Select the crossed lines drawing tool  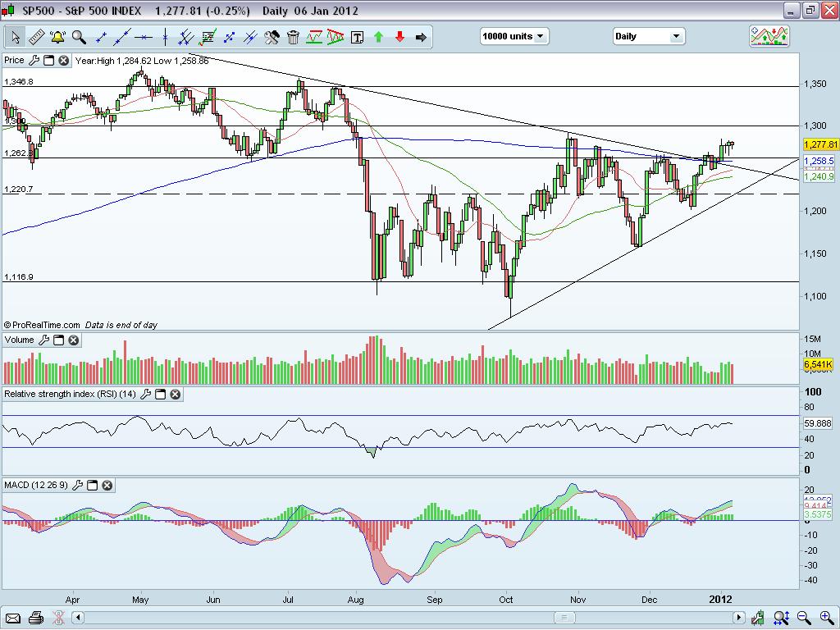coord(250,37)
